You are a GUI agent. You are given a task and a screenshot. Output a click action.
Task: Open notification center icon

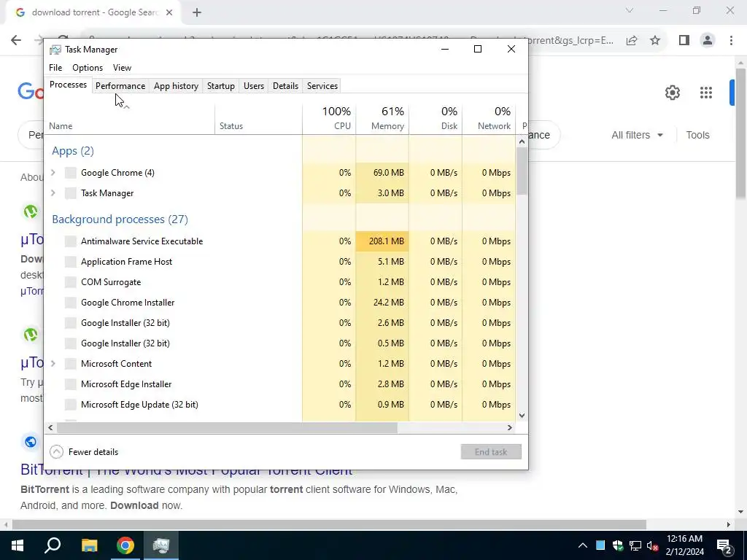point(724,545)
